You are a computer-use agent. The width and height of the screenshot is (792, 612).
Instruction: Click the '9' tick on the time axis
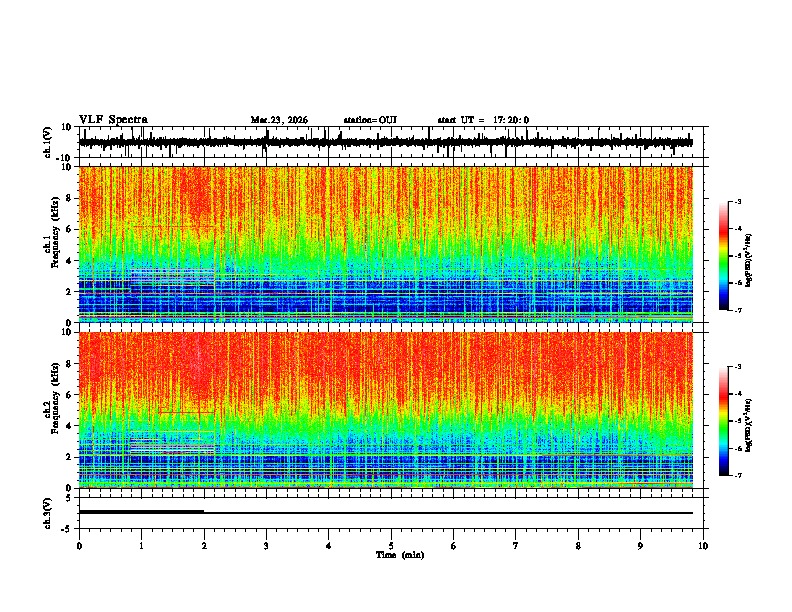click(640, 546)
